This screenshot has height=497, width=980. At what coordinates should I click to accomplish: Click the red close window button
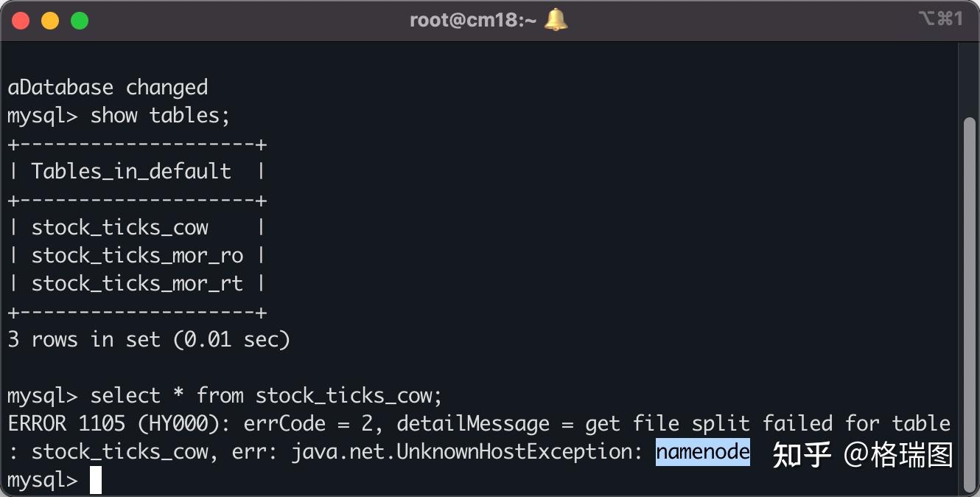(21, 21)
